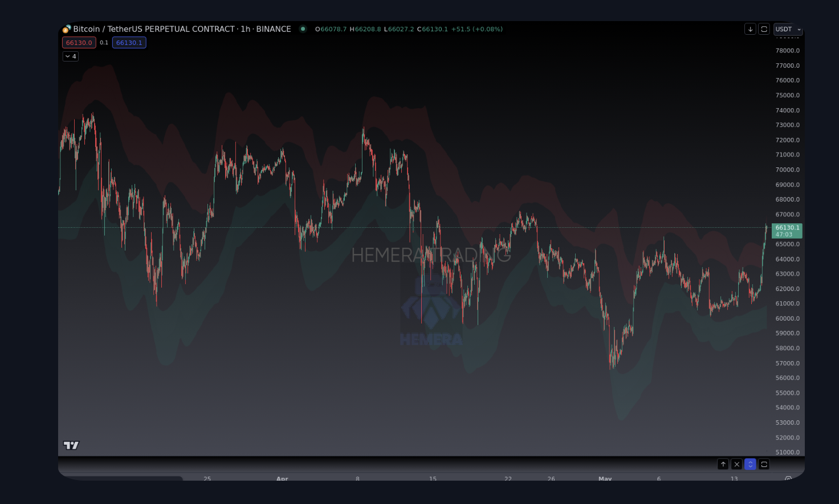Maximize the lower pane
The image size is (839, 504).
coord(764,464)
